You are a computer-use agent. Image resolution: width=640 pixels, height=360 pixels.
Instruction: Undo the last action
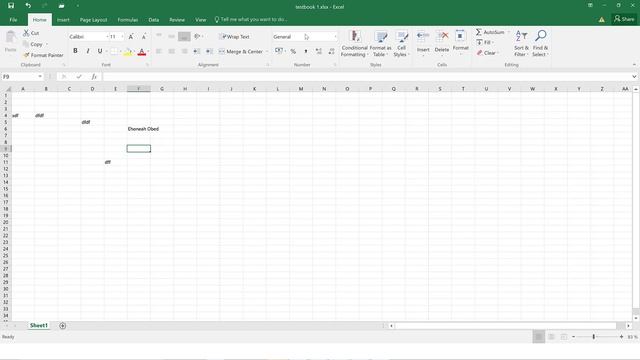(x=28, y=6)
